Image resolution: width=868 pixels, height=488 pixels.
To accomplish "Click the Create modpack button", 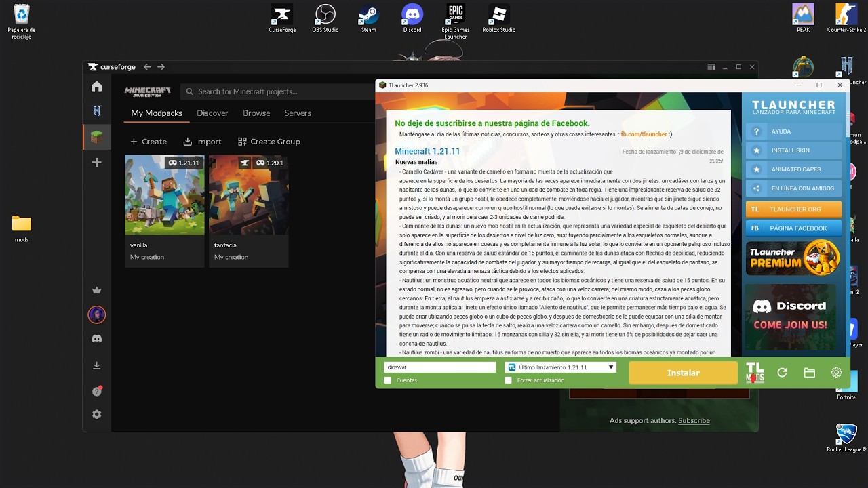I will click(149, 142).
